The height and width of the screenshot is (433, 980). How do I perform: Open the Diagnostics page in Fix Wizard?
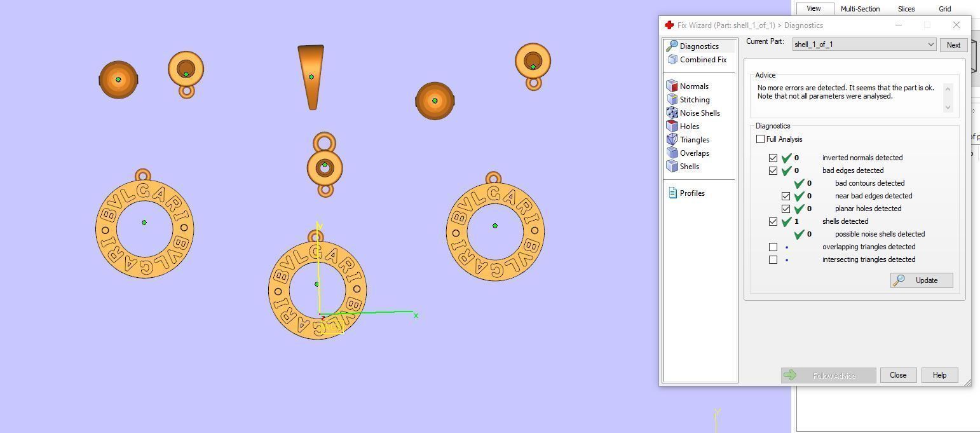699,46
